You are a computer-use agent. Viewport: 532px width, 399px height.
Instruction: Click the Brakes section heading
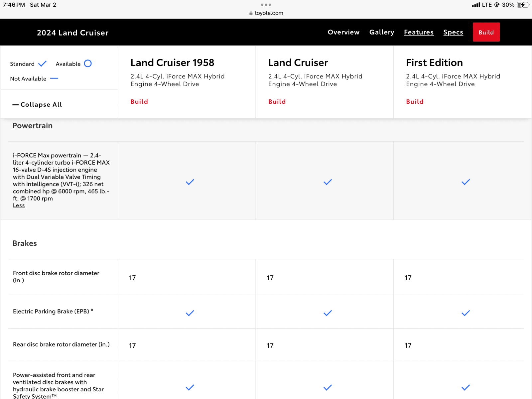click(25, 243)
